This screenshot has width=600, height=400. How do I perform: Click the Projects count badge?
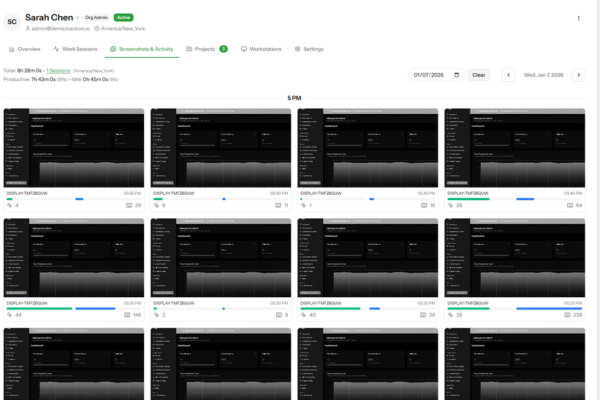pos(223,49)
